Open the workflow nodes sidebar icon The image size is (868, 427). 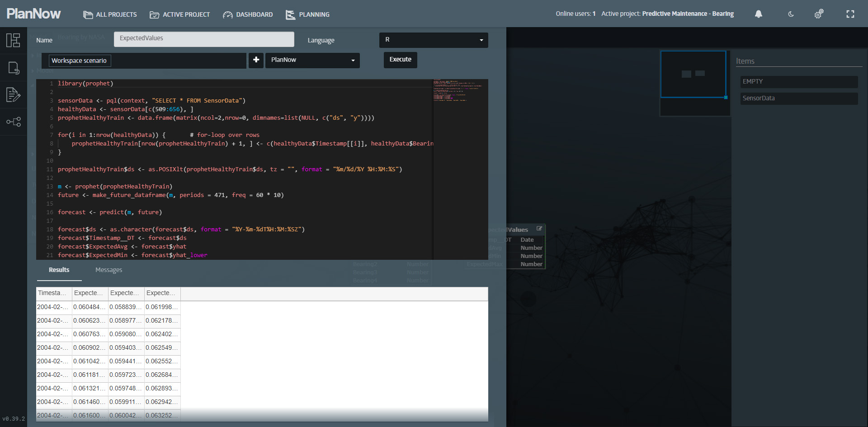[13, 122]
